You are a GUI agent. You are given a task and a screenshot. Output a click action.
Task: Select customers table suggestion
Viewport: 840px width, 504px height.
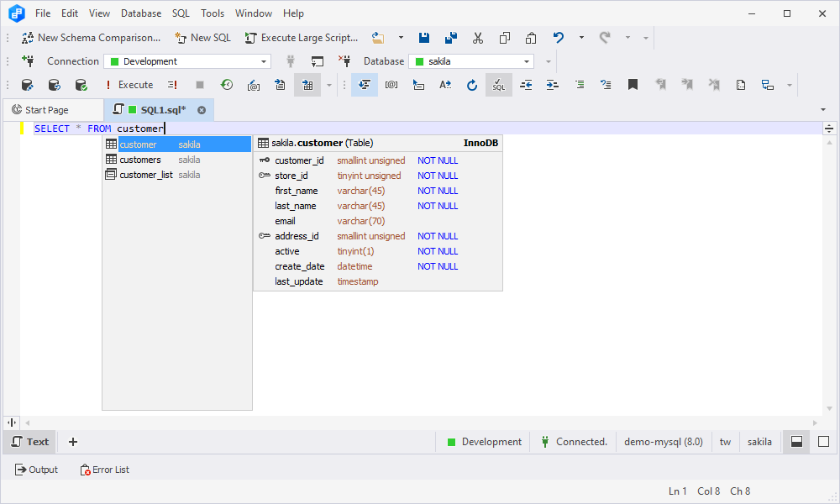(177, 160)
